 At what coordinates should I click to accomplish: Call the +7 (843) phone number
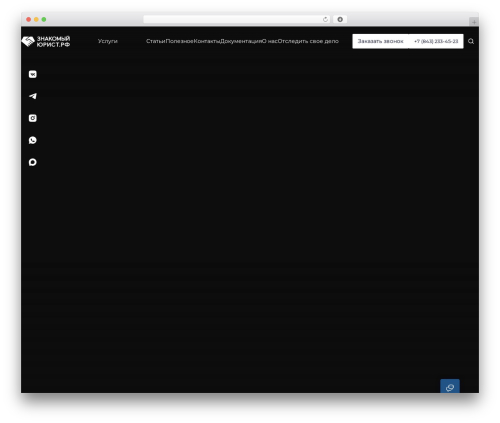tap(436, 41)
